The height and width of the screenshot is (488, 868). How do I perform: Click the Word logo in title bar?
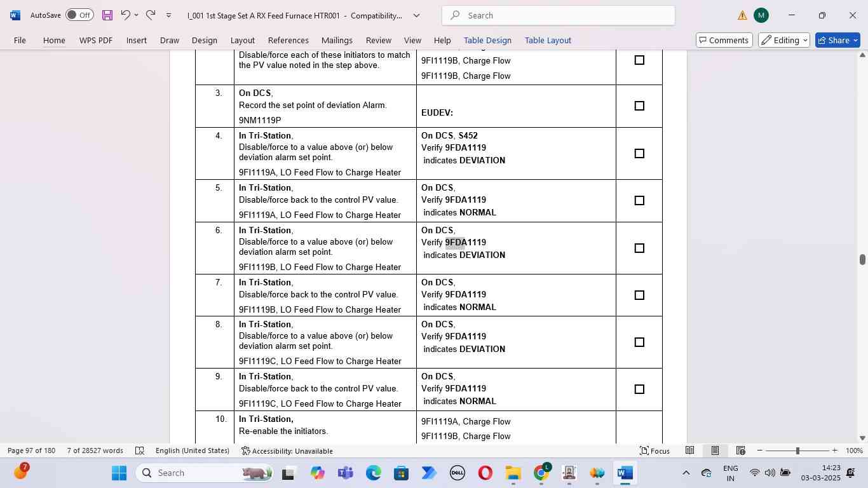(x=15, y=15)
